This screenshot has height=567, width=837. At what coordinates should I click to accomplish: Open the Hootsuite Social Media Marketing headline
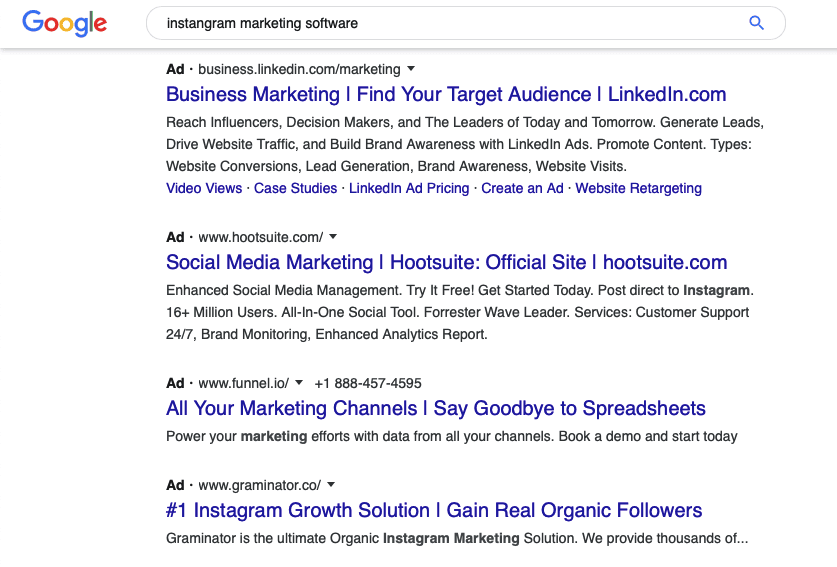coord(447,263)
